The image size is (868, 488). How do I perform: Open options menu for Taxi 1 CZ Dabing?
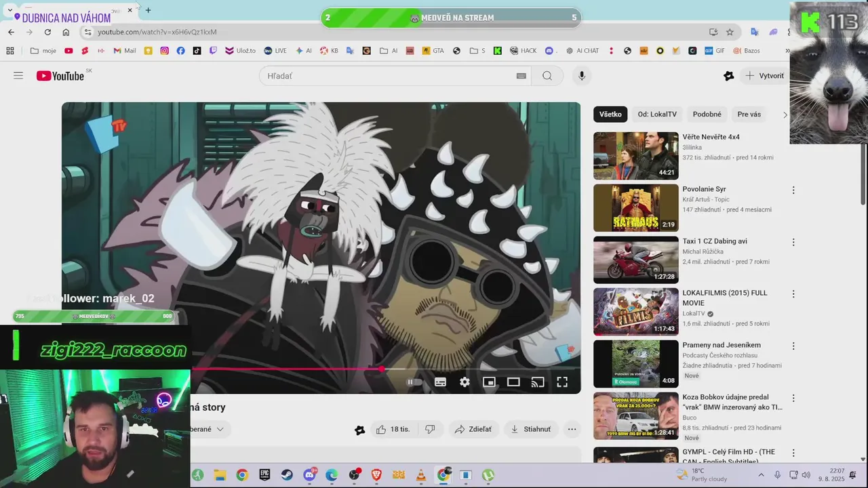point(793,242)
